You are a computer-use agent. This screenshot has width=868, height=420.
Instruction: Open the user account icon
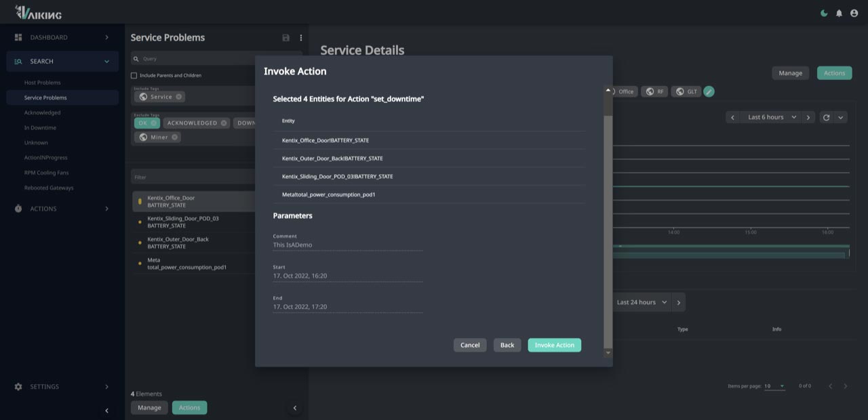tap(854, 13)
